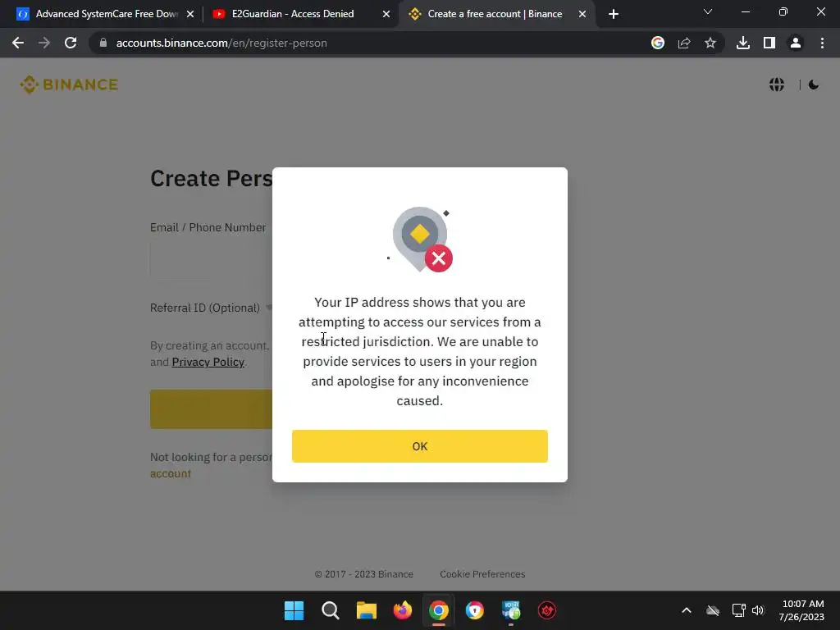Open a new browser tab

tap(614, 14)
